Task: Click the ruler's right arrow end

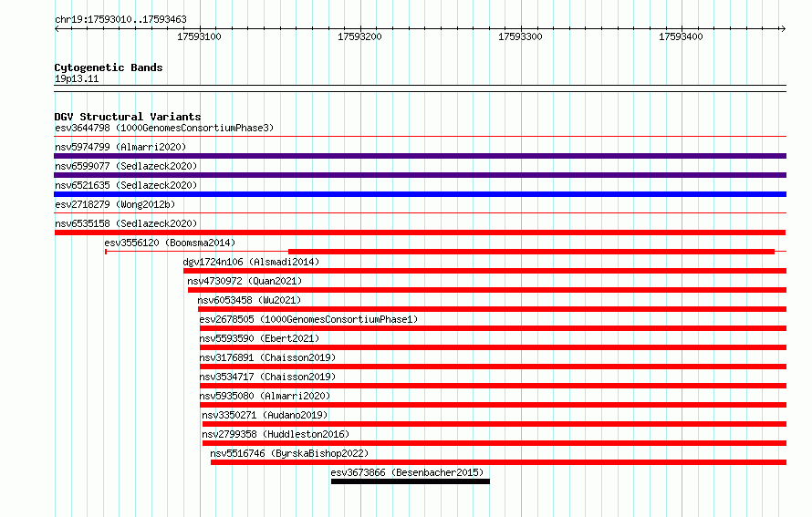Action: click(783, 28)
